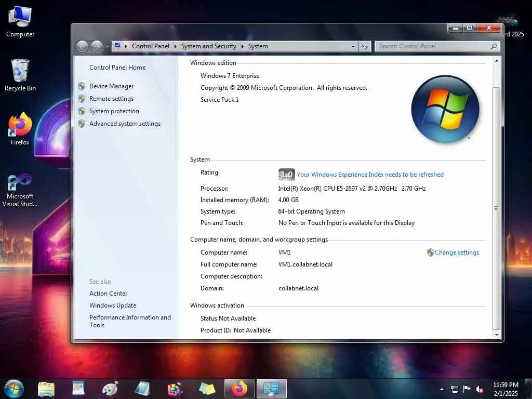Show hidden tray icons arrow
The height and width of the screenshot is (399, 532).
pyautogui.click(x=442, y=389)
